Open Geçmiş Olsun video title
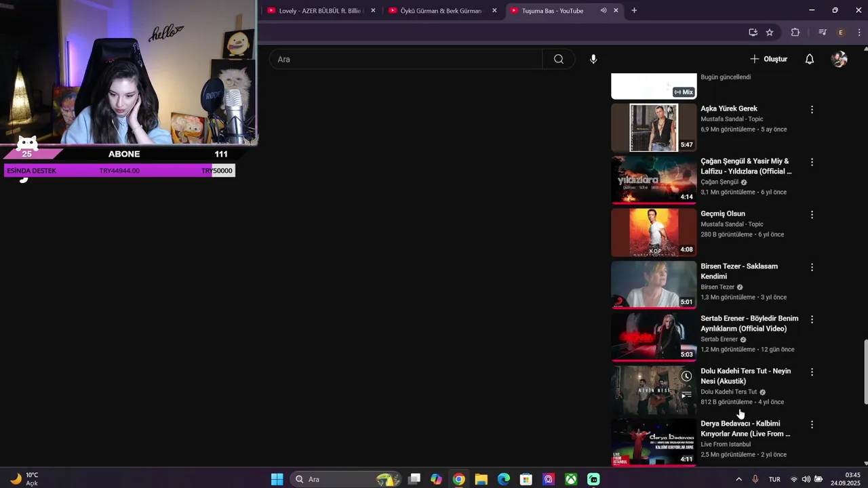Screen dimensions: 868x488 click(x=723, y=213)
